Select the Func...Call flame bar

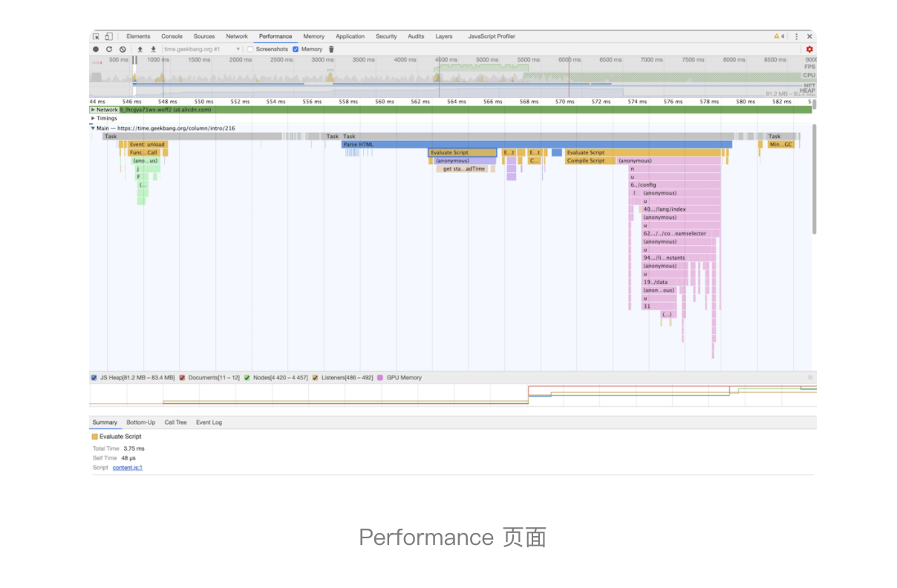click(144, 152)
